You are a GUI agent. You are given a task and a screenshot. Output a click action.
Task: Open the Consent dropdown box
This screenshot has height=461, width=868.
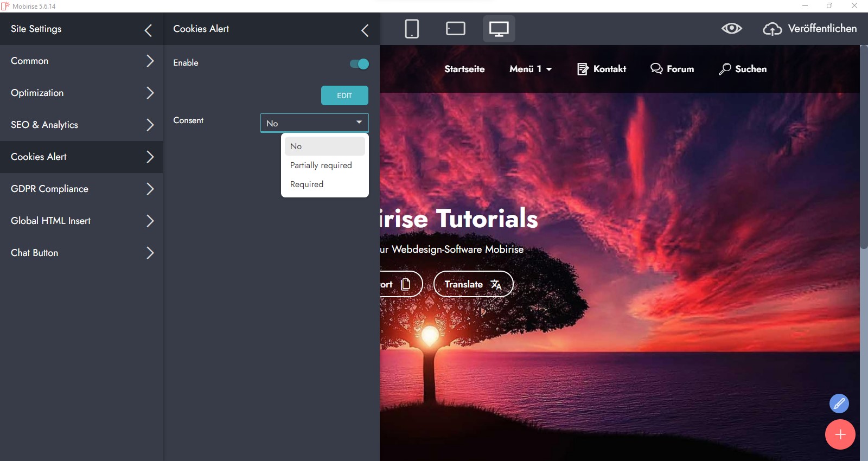[x=314, y=123]
